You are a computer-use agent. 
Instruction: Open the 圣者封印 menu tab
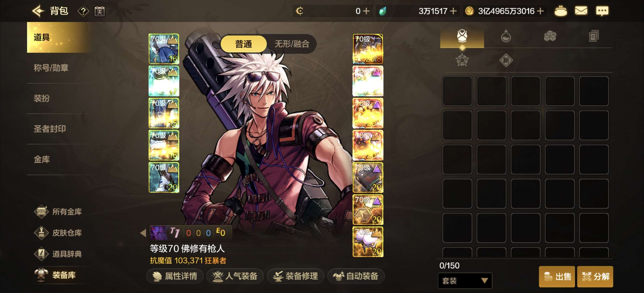click(x=50, y=129)
